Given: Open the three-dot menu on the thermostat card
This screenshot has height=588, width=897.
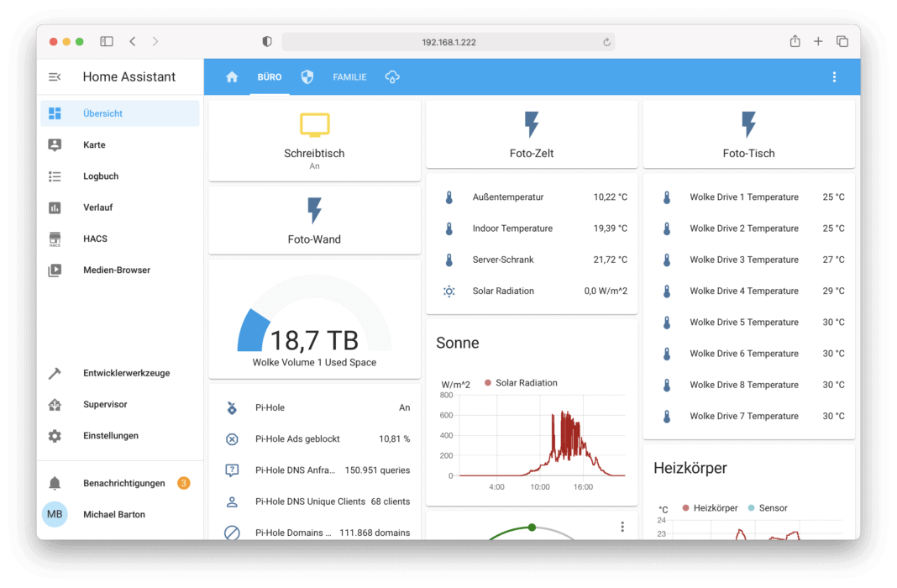Looking at the screenshot, I should 622,527.
